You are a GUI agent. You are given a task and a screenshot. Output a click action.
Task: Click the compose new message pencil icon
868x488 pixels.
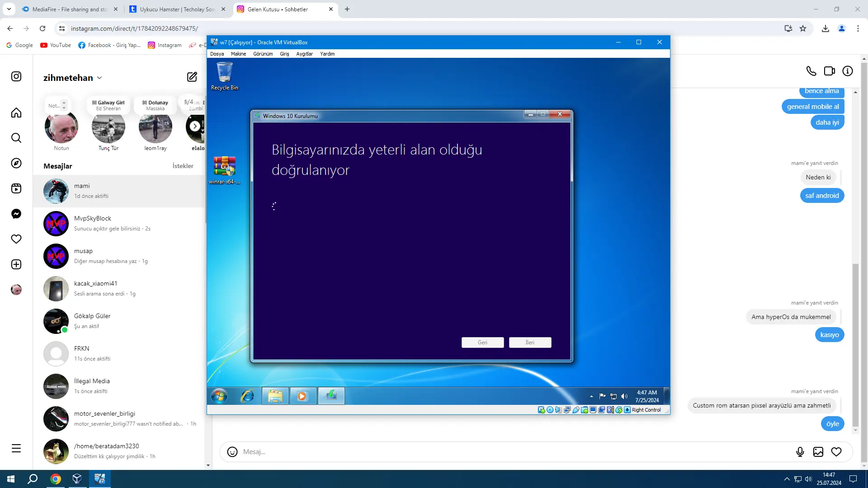click(192, 77)
